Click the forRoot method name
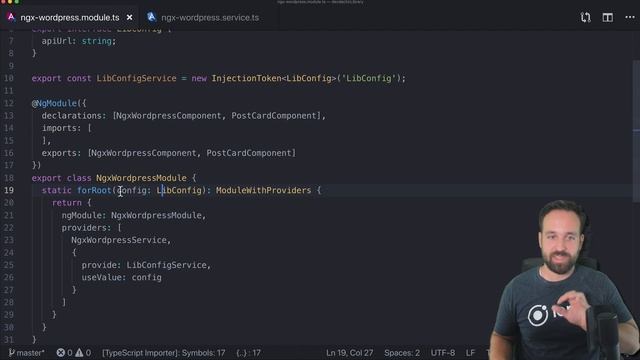The image size is (640, 360). point(94,190)
